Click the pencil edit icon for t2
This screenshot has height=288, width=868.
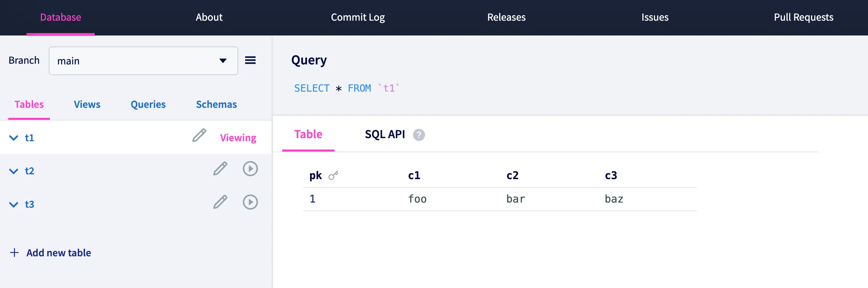click(x=220, y=169)
